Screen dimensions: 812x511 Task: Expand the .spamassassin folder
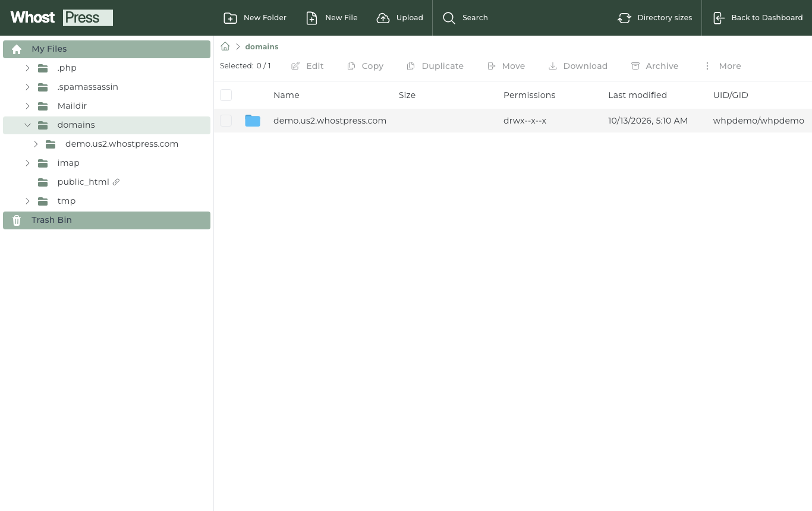pos(27,87)
